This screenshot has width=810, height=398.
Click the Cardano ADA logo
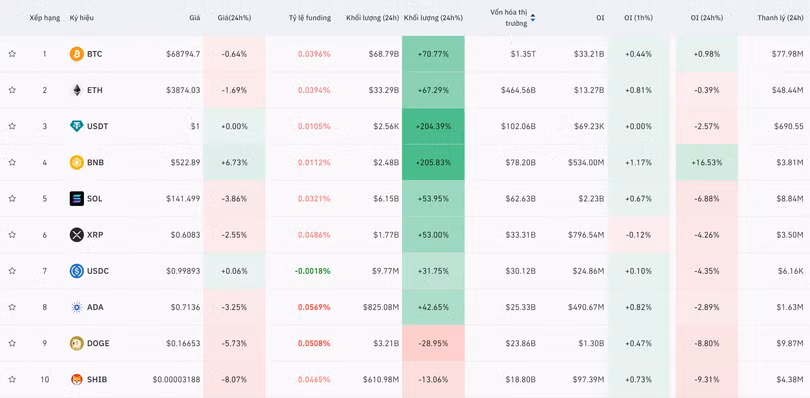point(76,307)
